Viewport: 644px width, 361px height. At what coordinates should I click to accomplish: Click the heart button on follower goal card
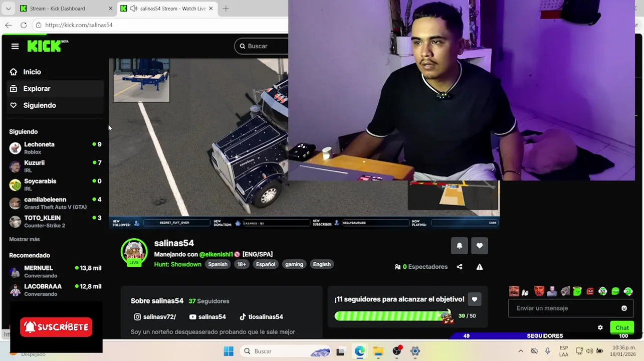pyautogui.click(x=474, y=299)
